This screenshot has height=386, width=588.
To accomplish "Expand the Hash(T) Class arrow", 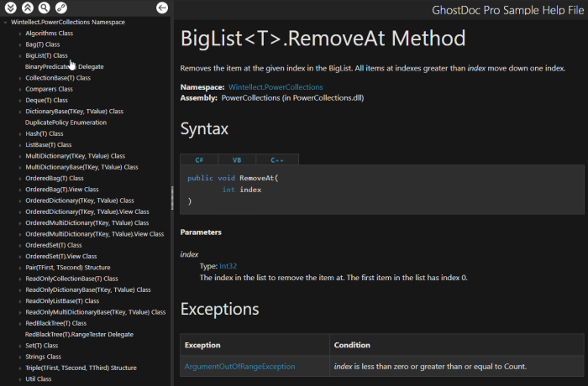I will (x=20, y=133).
